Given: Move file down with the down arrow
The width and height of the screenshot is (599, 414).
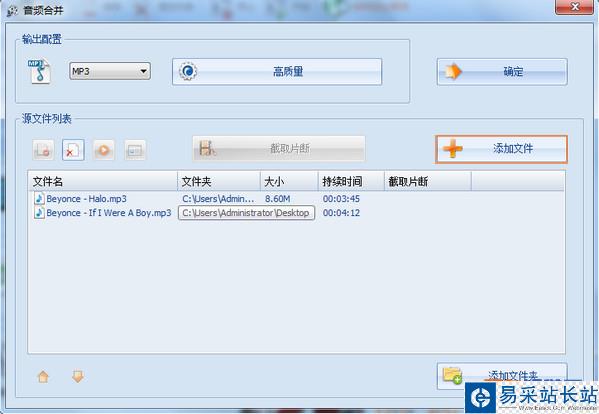Looking at the screenshot, I should coord(78,377).
